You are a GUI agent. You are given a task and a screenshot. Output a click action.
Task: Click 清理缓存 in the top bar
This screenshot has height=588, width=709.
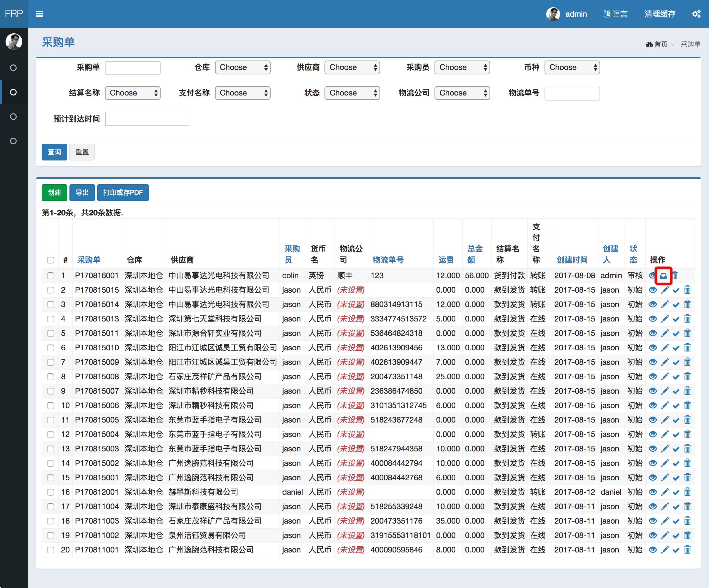660,14
